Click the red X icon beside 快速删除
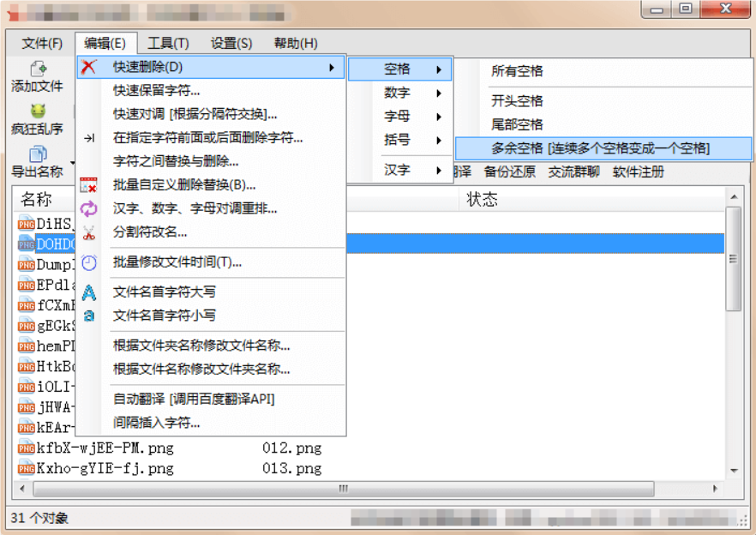The image size is (756, 535). point(89,67)
